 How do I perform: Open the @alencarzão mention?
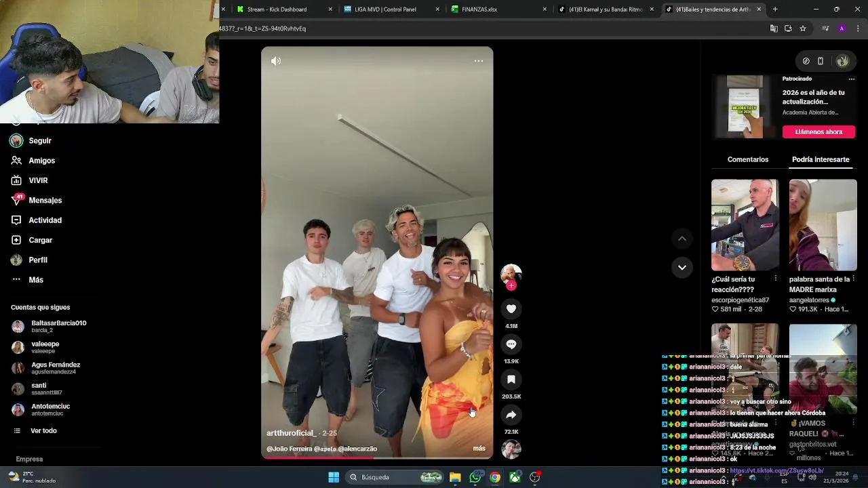[357, 449]
